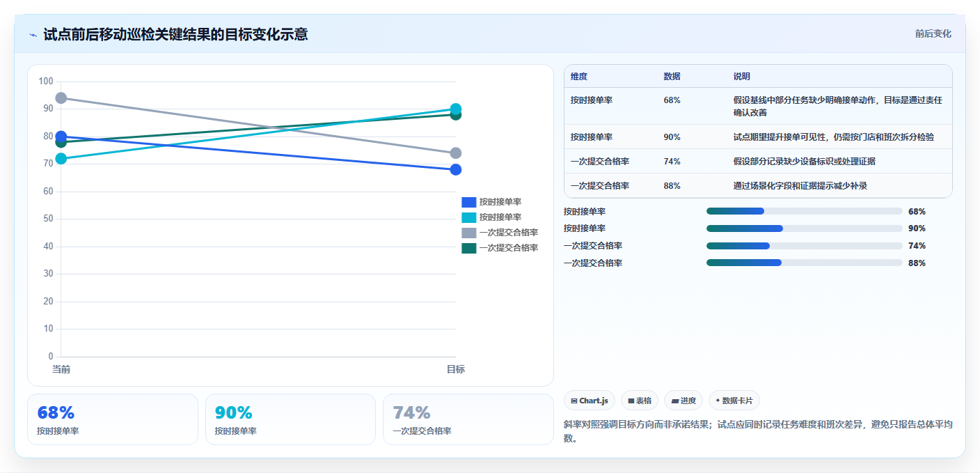This screenshot has height=473, width=980.
Task: Click the description starting 假设基线中部分任务
Action: tap(838, 107)
